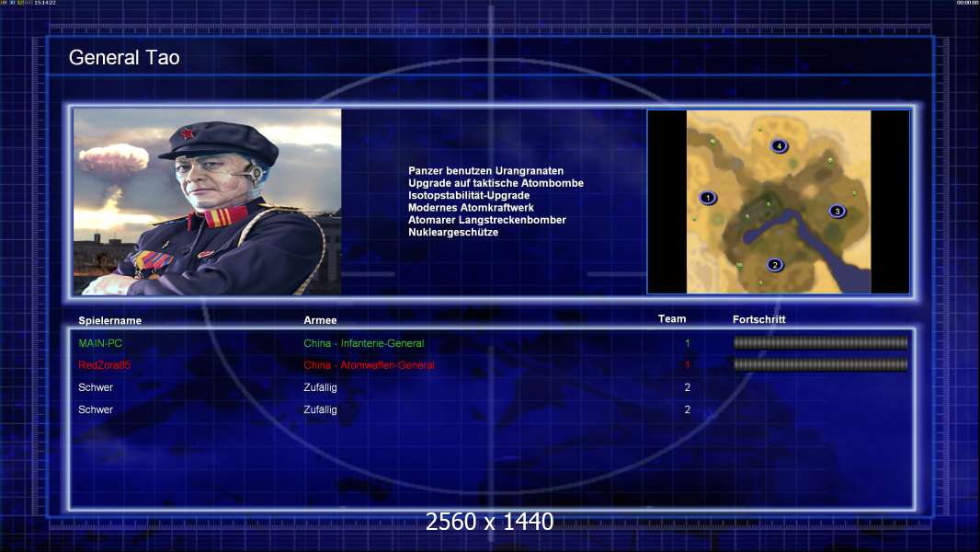This screenshot has width=980, height=552.
Task: Select the RedZora85 player name
Action: 105,365
